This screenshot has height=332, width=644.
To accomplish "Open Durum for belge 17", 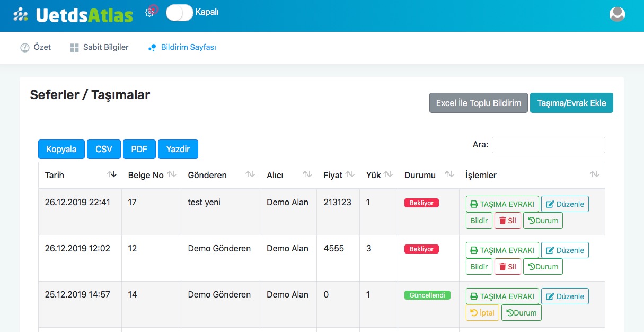I will pos(543,221).
